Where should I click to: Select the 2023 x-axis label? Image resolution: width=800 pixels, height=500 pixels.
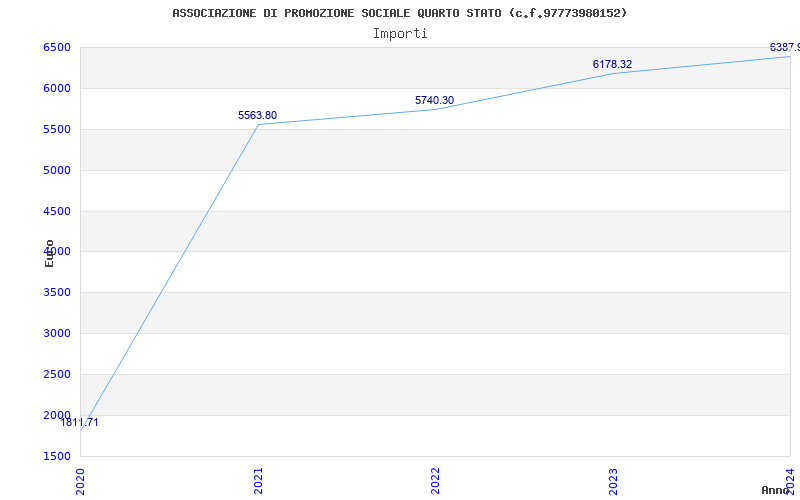[x=613, y=480]
